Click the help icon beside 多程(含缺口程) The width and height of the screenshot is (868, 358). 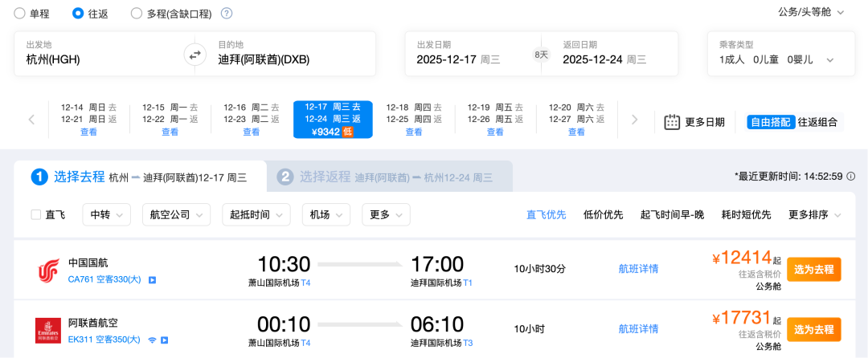[227, 14]
